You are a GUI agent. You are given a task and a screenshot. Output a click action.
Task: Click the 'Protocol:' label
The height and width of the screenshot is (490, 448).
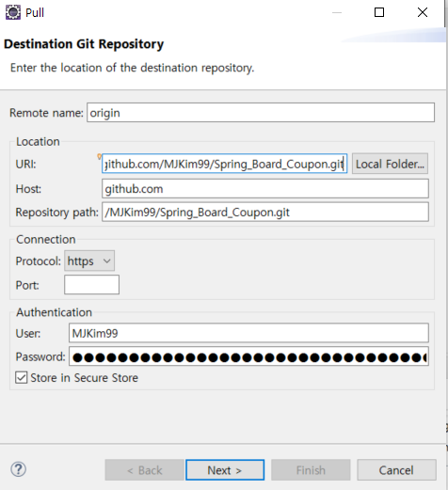(39, 261)
